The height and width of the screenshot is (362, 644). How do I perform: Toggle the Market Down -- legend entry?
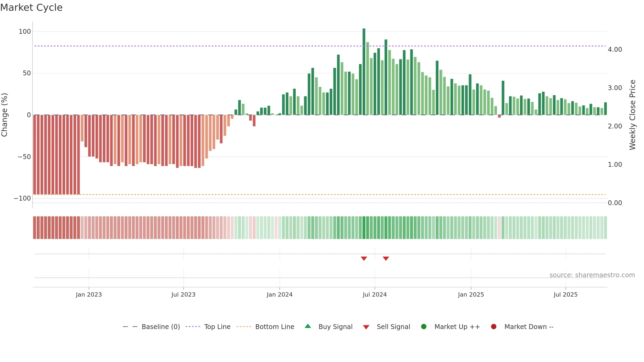tap(522, 327)
